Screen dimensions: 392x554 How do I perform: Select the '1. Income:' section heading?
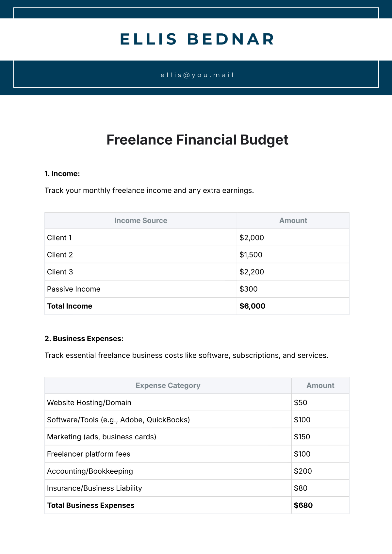pyautogui.click(x=62, y=174)
